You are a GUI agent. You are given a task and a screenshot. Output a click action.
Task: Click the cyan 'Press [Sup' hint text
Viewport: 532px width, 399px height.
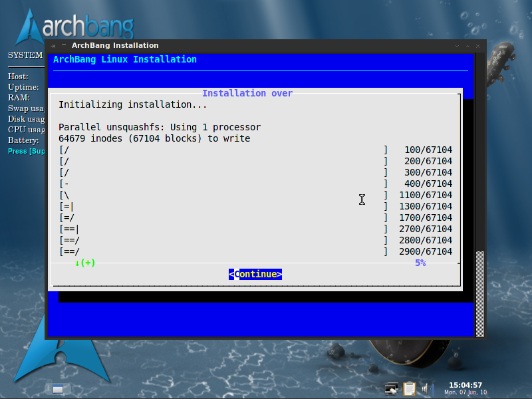[x=26, y=151]
